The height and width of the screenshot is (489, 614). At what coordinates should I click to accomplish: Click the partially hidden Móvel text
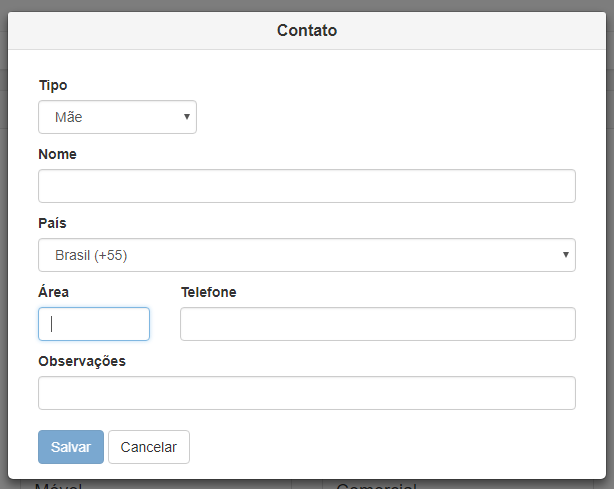58,486
